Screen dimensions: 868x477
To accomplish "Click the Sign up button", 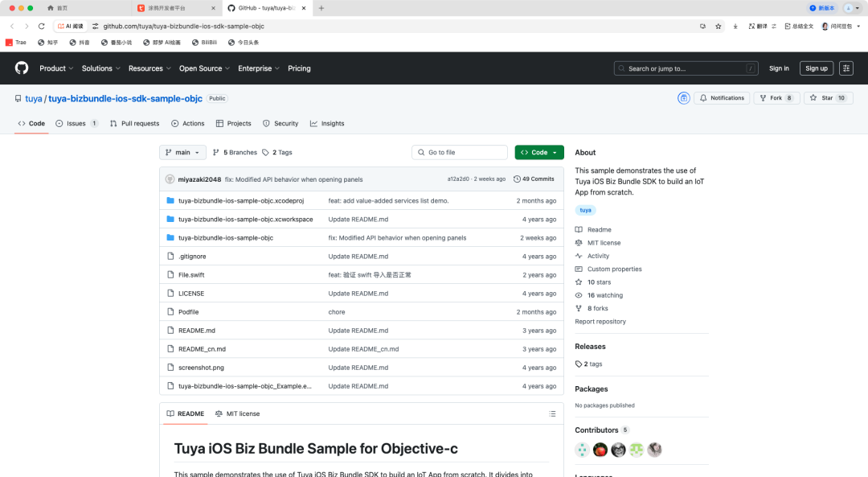I will pos(817,68).
